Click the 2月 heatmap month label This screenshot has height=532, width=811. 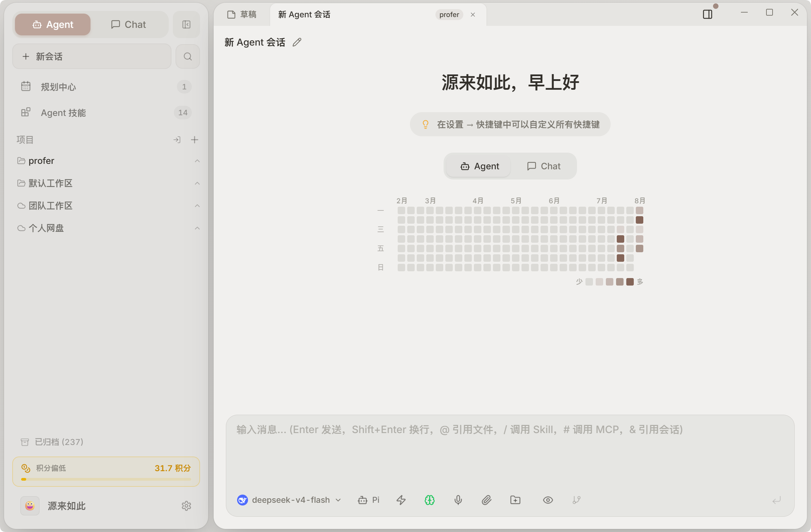(x=402, y=201)
